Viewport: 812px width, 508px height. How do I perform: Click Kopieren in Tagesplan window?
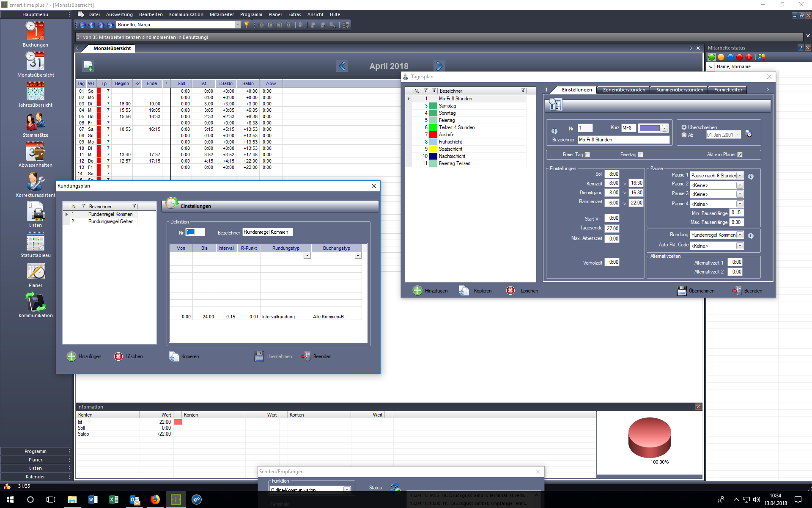tap(475, 291)
